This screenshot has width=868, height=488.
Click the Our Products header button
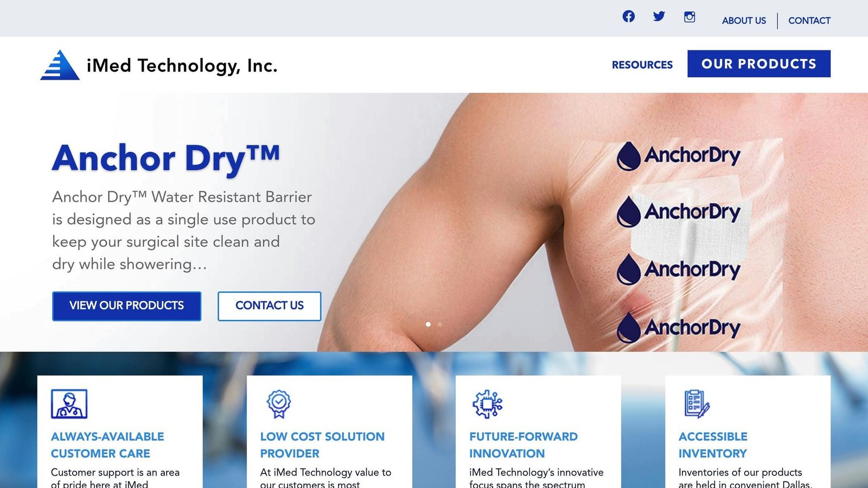[759, 63]
